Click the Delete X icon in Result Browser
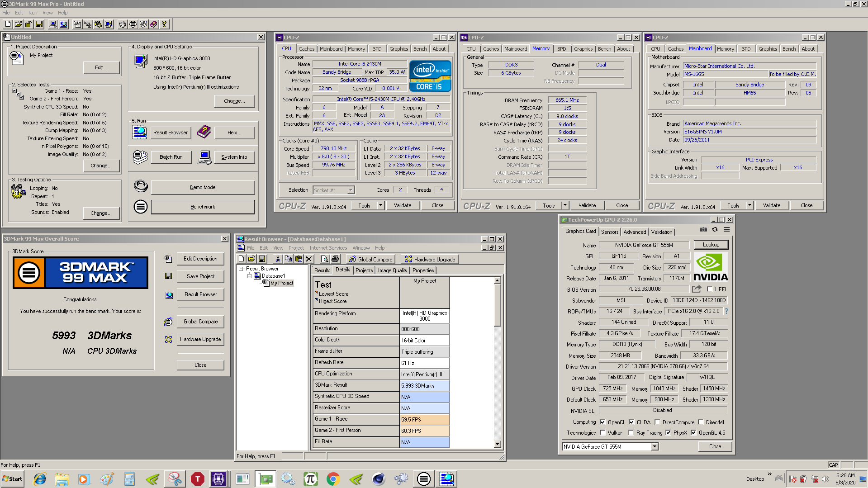This screenshot has height=488, width=868. coord(309,259)
